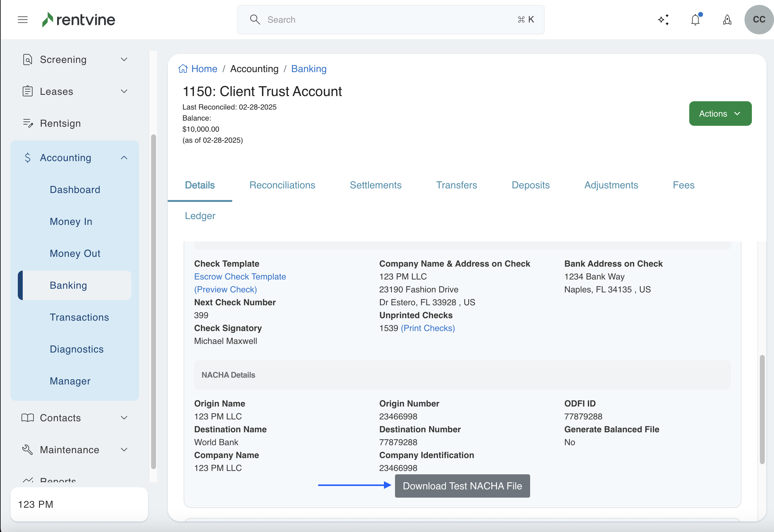Open the notifications bell

(x=695, y=20)
